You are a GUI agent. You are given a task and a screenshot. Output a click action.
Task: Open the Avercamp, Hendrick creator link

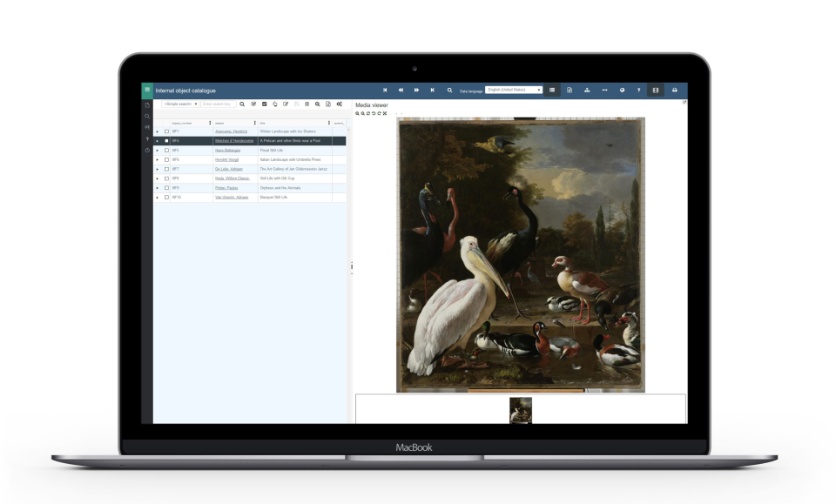(232, 131)
